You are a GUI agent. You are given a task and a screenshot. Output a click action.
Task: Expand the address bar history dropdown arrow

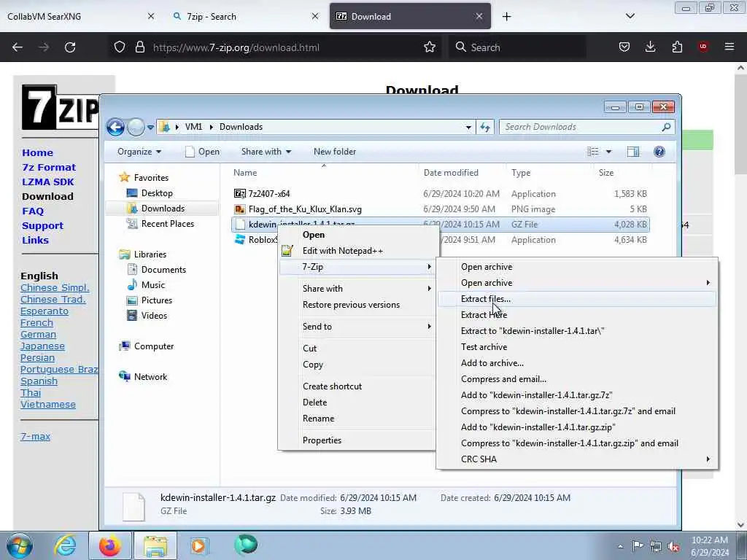point(468,127)
